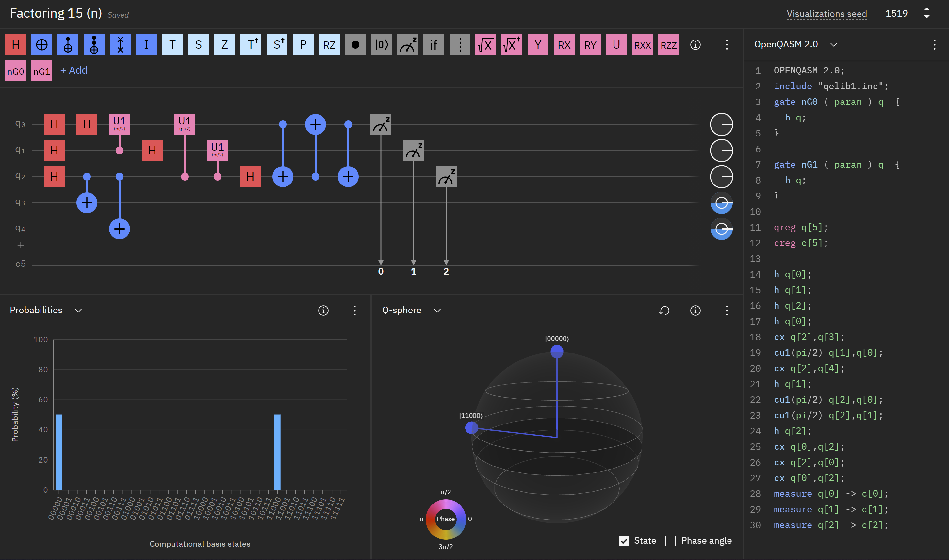949x560 pixels.
Task: Click the + Add custom gate link
Action: point(74,71)
